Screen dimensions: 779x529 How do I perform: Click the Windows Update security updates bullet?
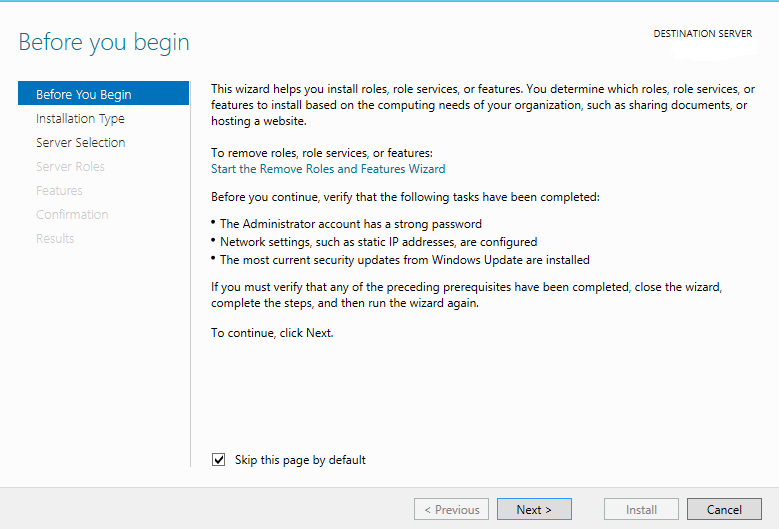pyautogui.click(x=404, y=260)
